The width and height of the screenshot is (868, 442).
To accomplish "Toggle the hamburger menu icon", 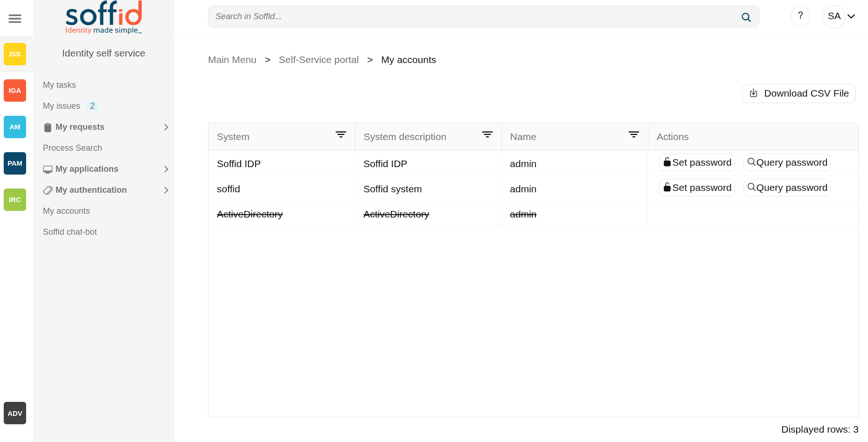I will click(15, 19).
